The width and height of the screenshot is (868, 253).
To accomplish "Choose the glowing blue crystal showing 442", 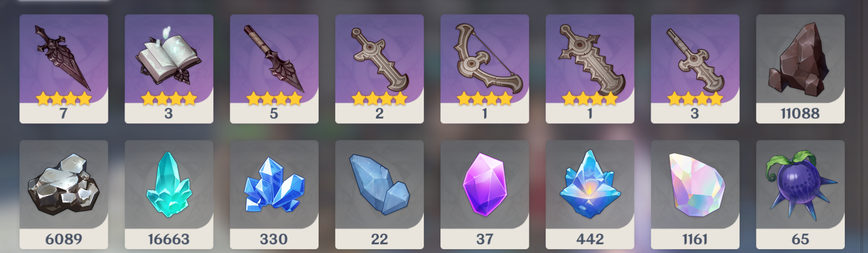I will (x=590, y=195).
